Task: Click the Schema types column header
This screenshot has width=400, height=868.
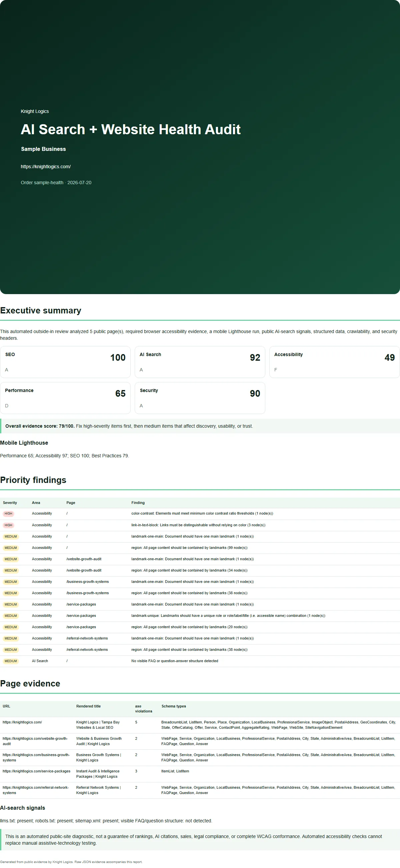Action: tap(174, 706)
